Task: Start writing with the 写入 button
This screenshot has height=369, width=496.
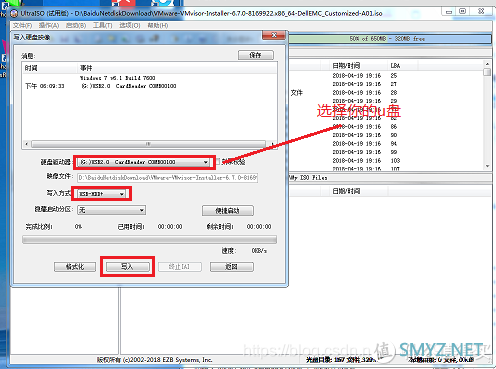Action: point(127,267)
